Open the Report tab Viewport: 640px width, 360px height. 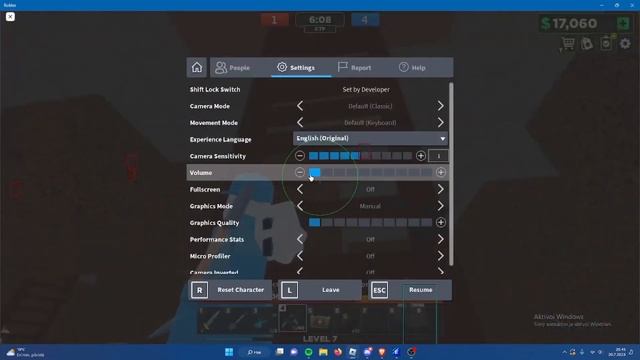coord(354,67)
